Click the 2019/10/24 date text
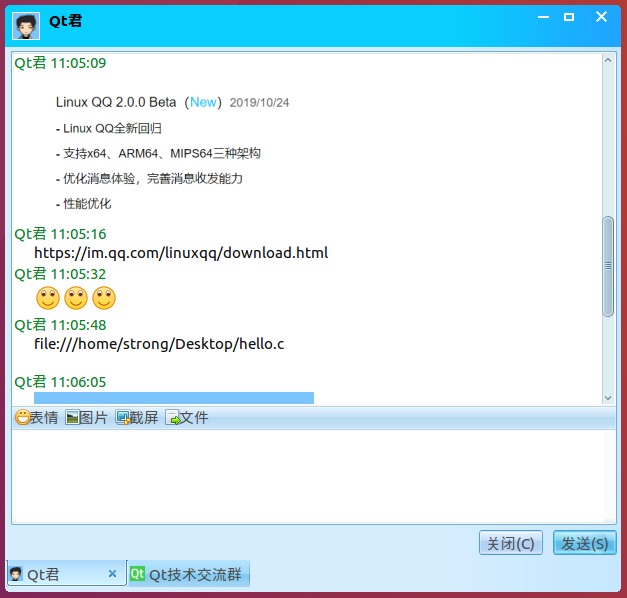The width and height of the screenshot is (627, 598). [259, 103]
